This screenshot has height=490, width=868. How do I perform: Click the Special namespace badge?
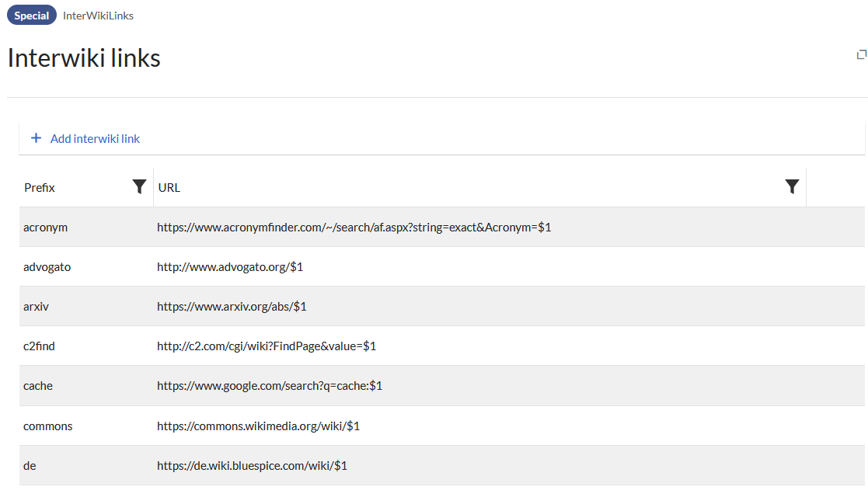(32, 16)
